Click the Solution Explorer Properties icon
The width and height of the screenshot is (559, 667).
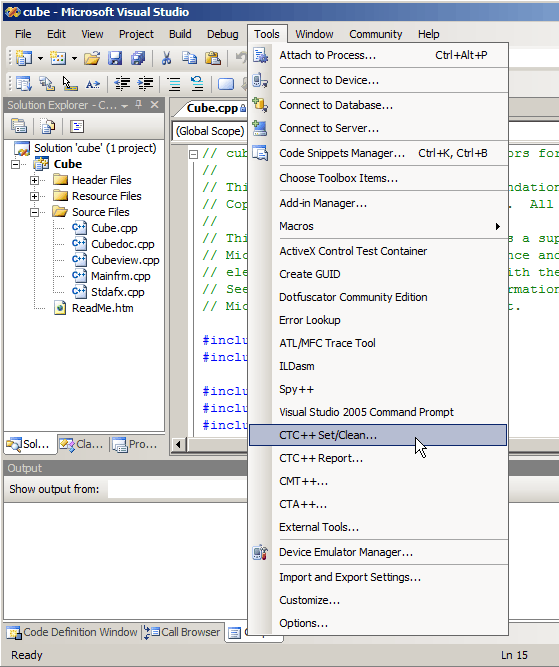point(19,126)
